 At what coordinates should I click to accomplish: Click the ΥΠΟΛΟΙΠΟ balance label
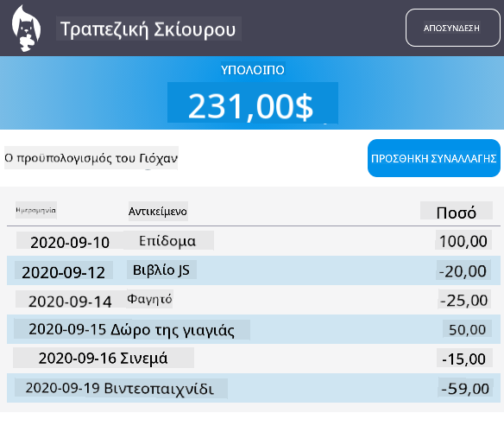point(253,69)
